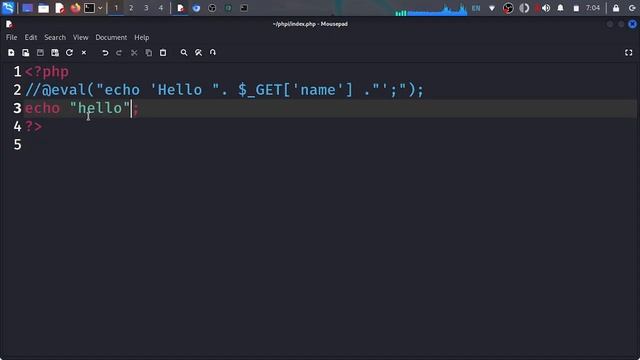Launch Firefox from the panel
The width and height of the screenshot is (640, 360).
click(75, 8)
